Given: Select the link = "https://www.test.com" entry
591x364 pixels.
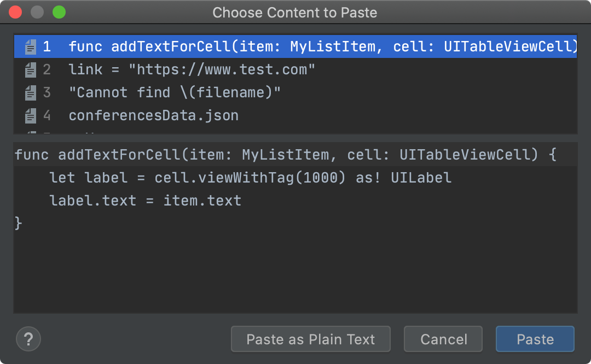Looking at the screenshot, I should click(192, 70).
